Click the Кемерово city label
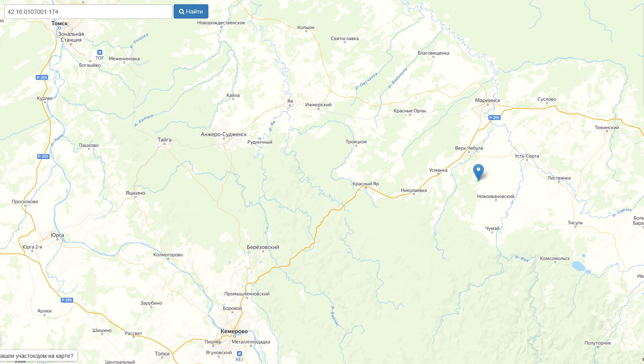 coord(234,332)
